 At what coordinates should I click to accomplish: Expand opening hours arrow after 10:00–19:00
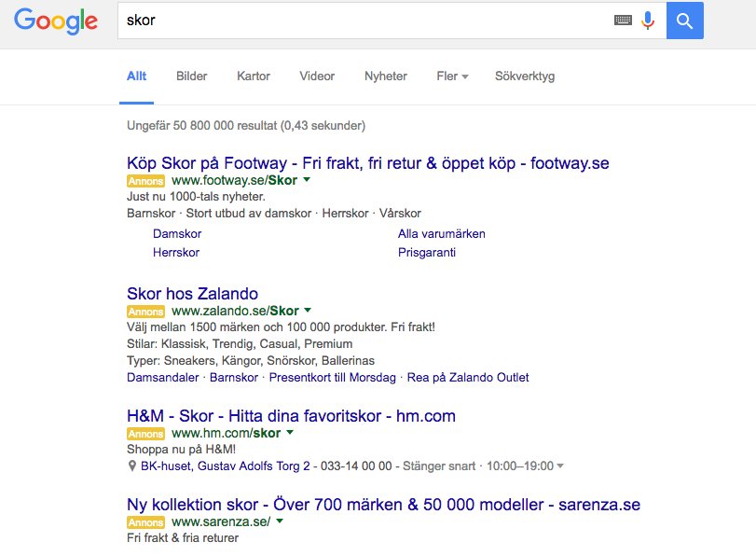click(x=560, y=466)
